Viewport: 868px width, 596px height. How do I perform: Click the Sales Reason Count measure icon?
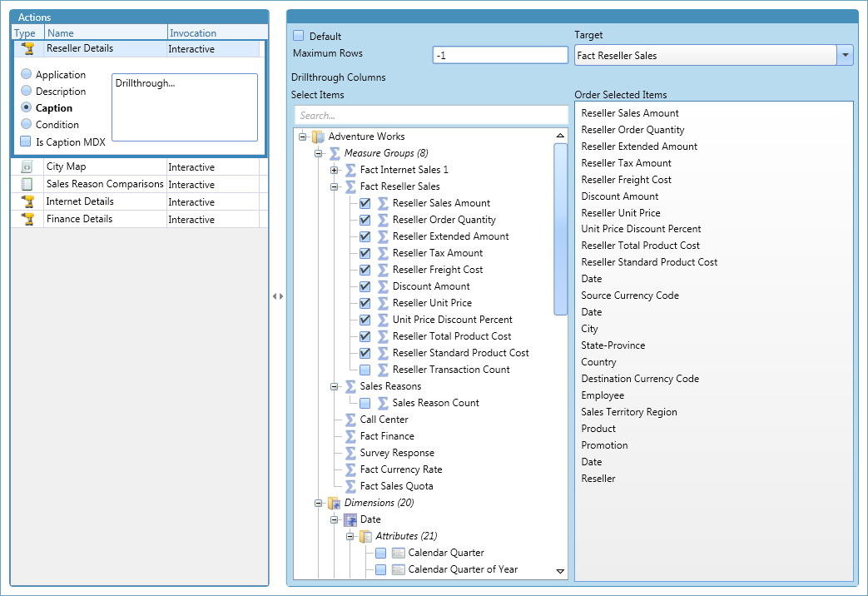[x=383, y=403]
